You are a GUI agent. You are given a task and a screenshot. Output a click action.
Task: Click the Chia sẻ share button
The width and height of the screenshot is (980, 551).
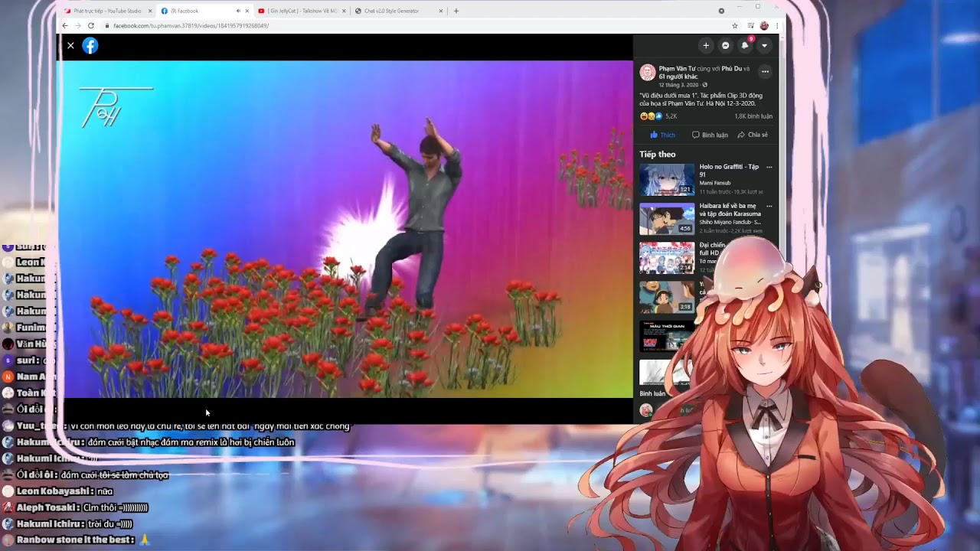click(x=753, y=135)
